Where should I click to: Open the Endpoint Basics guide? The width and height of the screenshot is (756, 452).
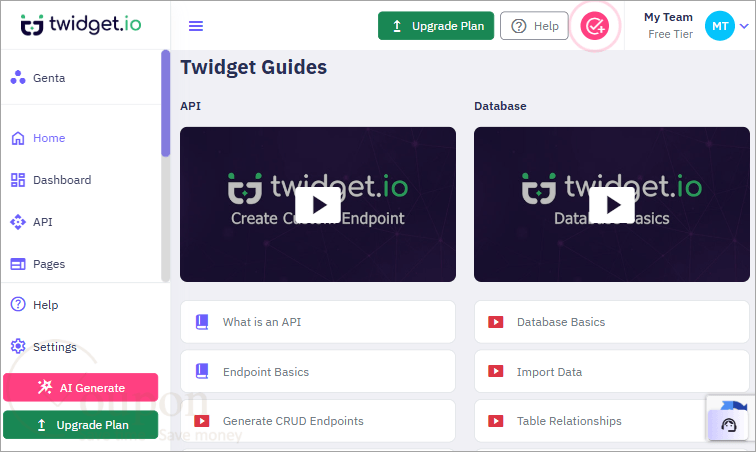pyautogui.click(x=318, y=371)
